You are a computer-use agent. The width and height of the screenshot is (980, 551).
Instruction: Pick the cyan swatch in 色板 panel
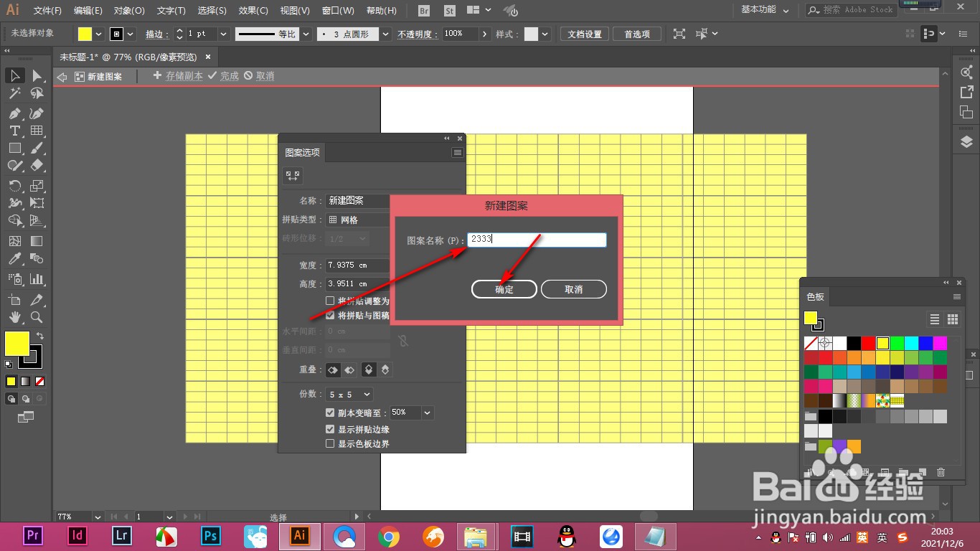(911, 343)
